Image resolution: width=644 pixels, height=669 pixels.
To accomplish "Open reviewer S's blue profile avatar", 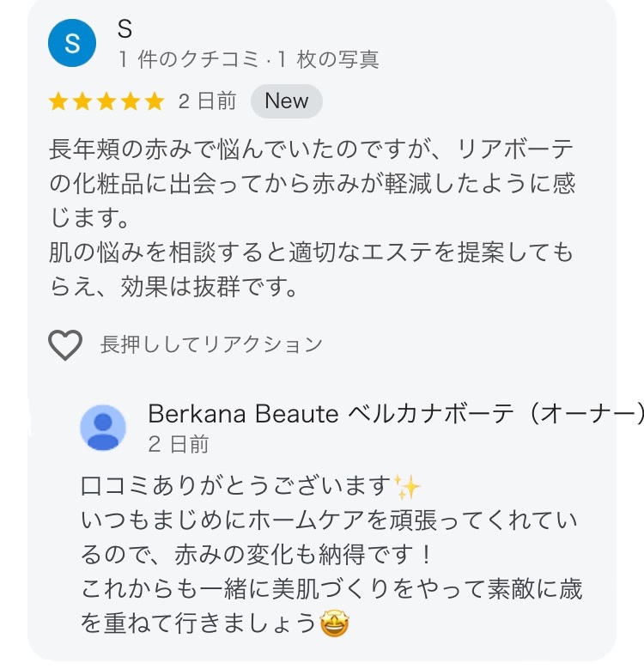I will tap(72, 43).
